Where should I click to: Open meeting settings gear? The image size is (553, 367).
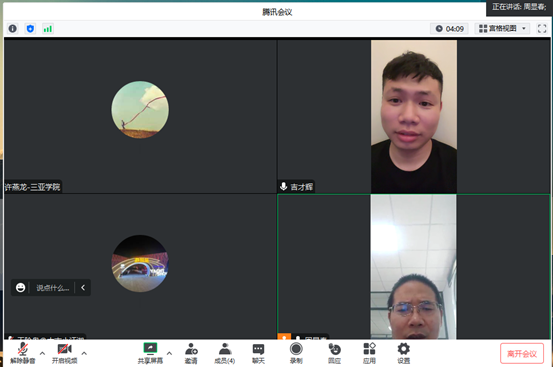403,353
